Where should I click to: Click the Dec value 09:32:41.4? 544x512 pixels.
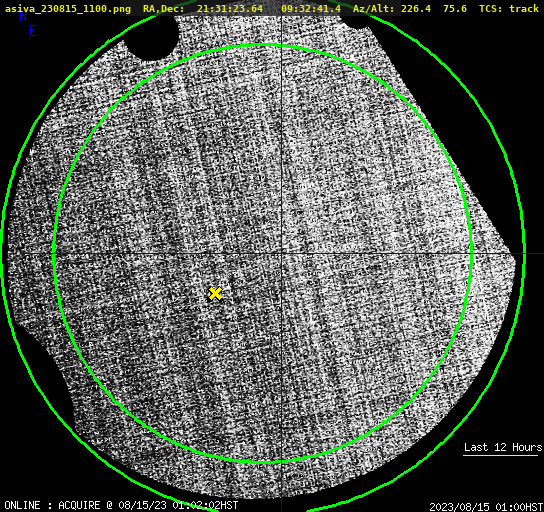point(311,8)
